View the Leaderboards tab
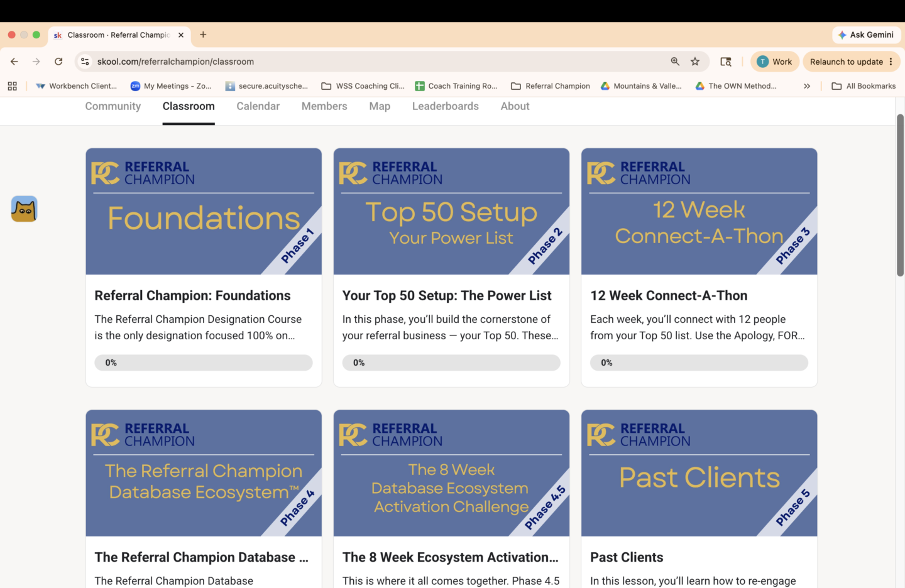905x588 pixels. (446, 106)
